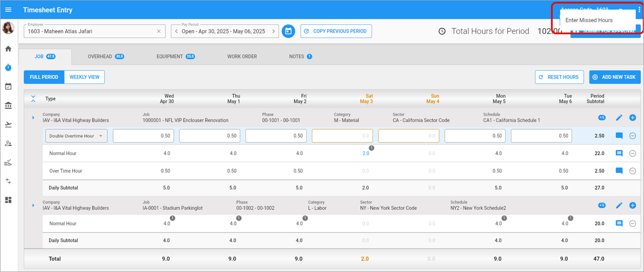The width and height of the screenshot is (644, 272).
Task: Expand the NFL VIP Enclouser Renovation job row
Action: 33,118
